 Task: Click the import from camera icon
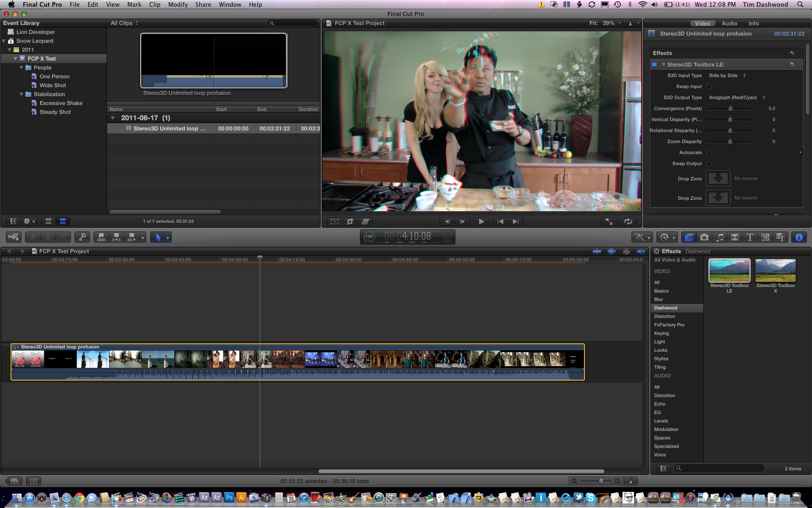(14, 237)
